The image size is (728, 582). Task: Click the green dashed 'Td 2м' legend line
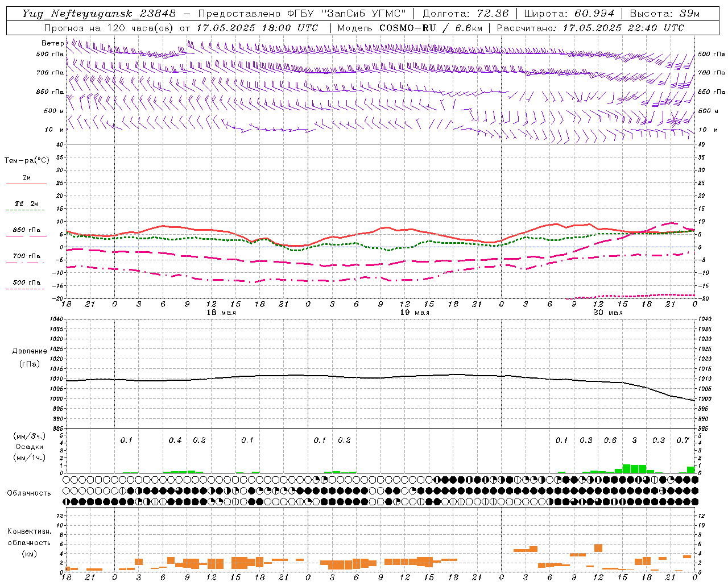pos(26,210)
